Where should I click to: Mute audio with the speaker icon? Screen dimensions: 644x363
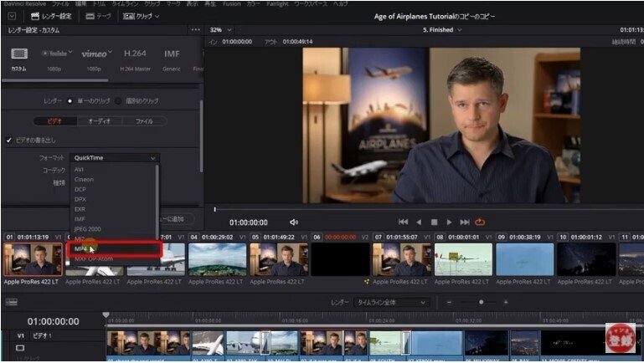coord(294,222)
